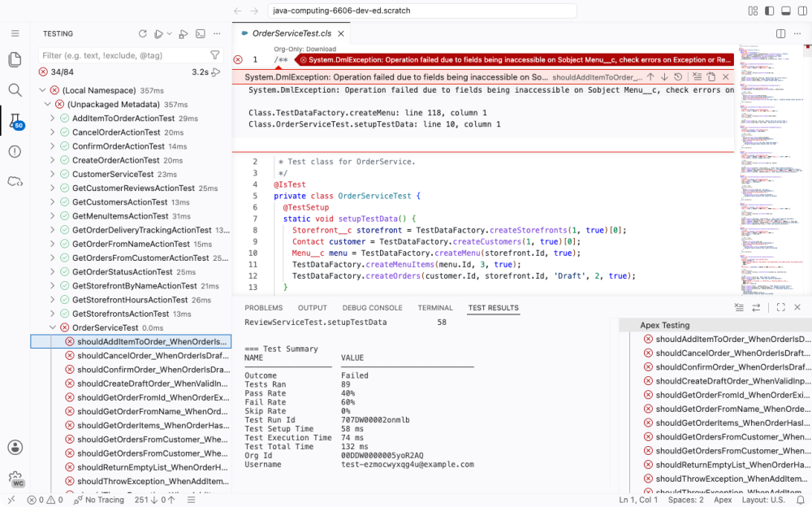Open the hamburger application menu

coord(15,33)
